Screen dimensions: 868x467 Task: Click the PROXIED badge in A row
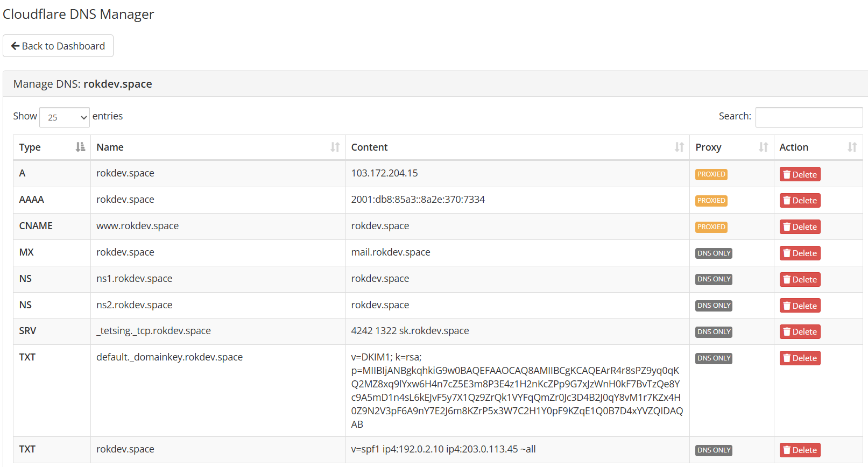click(x=711, y=174)
